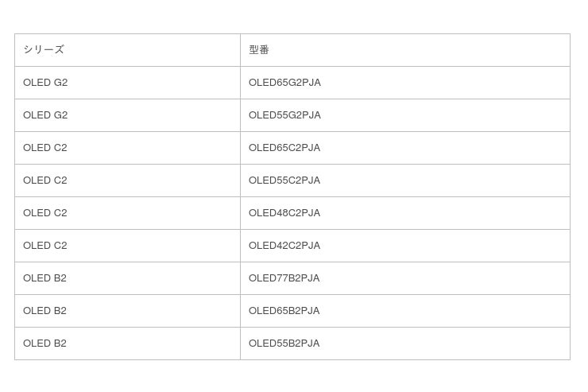Select OLED C2 series cell beside OLED65C2PJA
The width and height of the screenshot is (588, 392).
coord(45,148)
